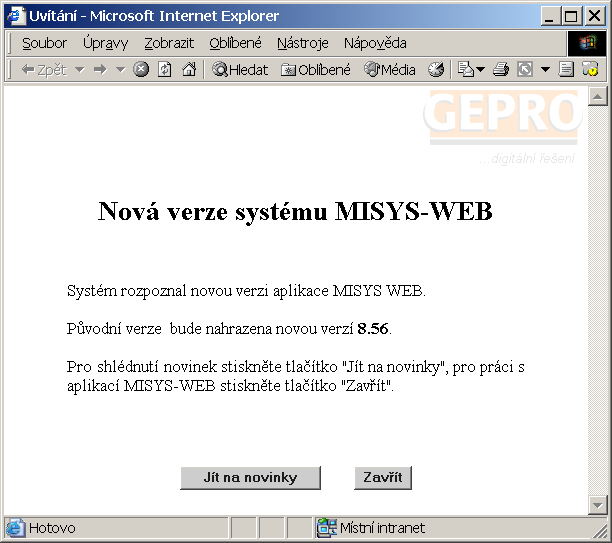This screenshot has width=612, height=543.
Task: Click the Full size toolbar icon
Action: coord(525,70)
